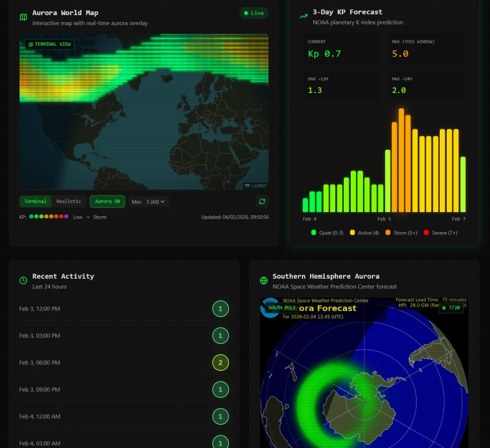Screen dimensions: 490x448
Task: Click the globe icon beside Southern Hemisphere Aurora
Action: 264,281
